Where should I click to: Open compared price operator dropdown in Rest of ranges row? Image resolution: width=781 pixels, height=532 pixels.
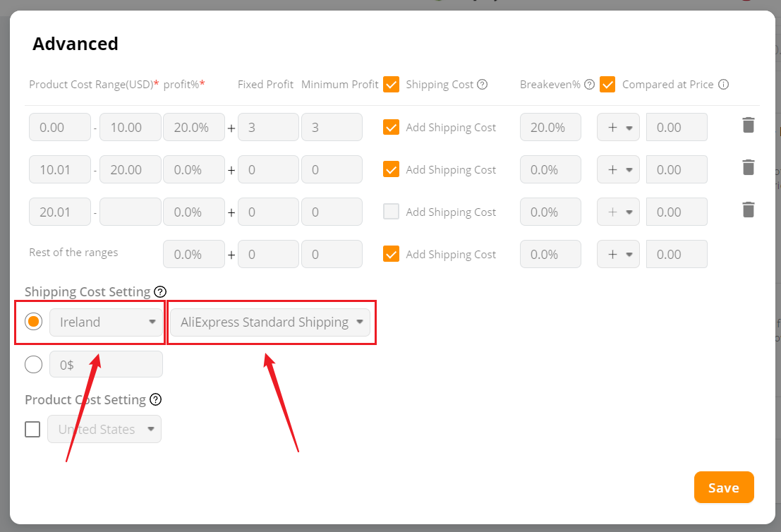click(618, 254)
